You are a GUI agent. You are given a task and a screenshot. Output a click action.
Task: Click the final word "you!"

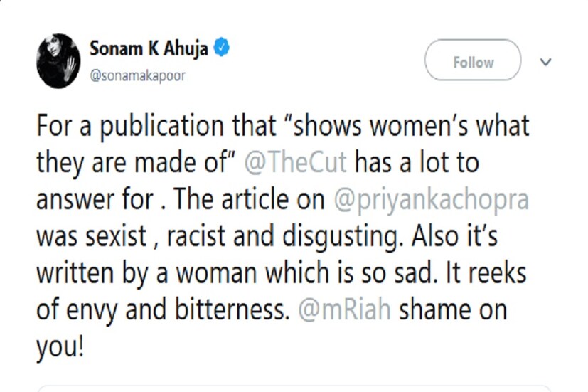coord(59,348)
